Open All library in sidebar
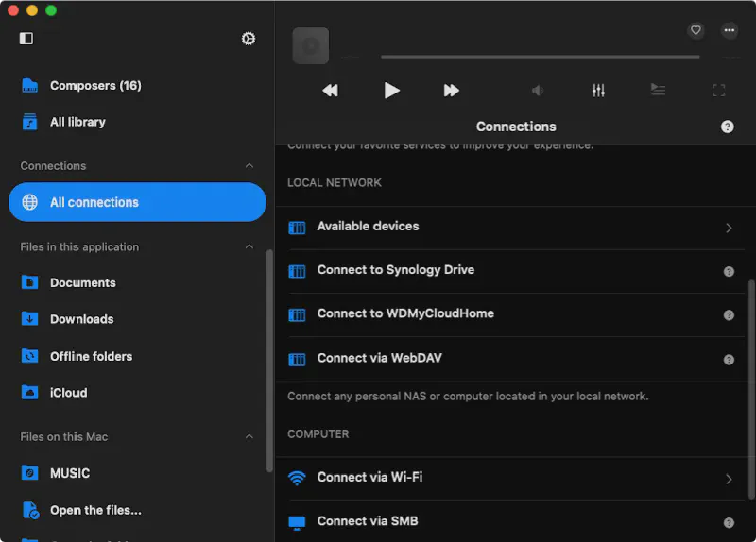The width and height of the screenshot is (756, 542). [x=77, y=123]
